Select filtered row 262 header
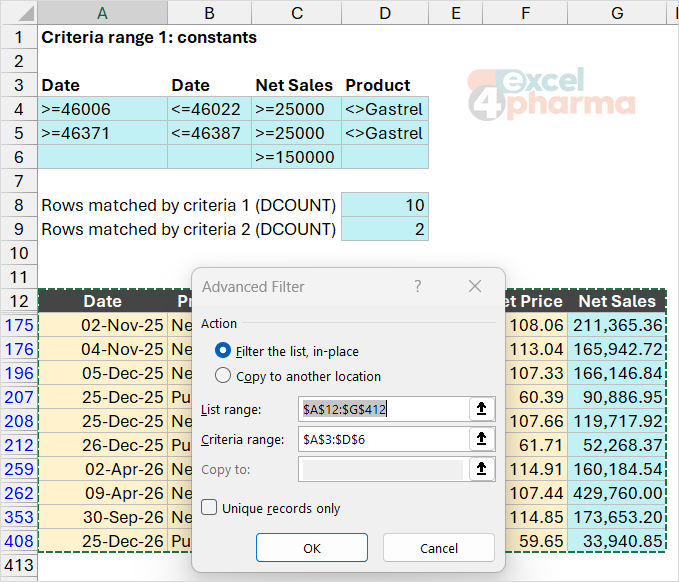Image resolution: width=679 pixels, height=582 pixels. (x=19, y=493)
